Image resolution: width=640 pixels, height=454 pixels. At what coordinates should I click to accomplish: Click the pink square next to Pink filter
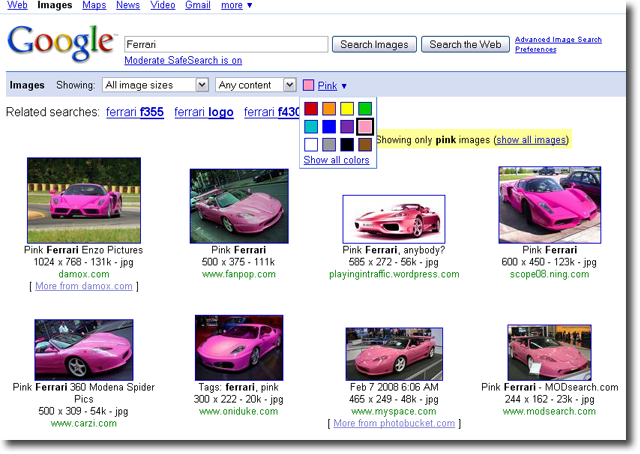pyautogui.click(x=309, y=85)
